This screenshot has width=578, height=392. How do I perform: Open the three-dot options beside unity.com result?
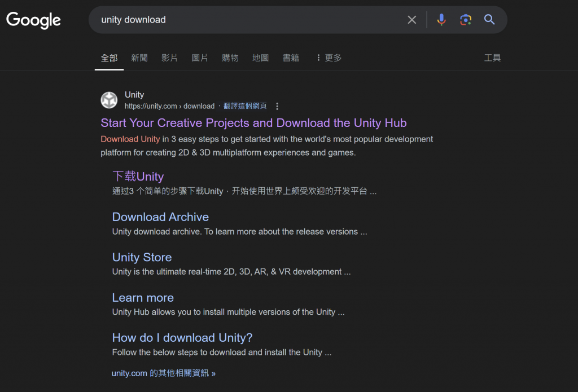click(x=277, y=106)
